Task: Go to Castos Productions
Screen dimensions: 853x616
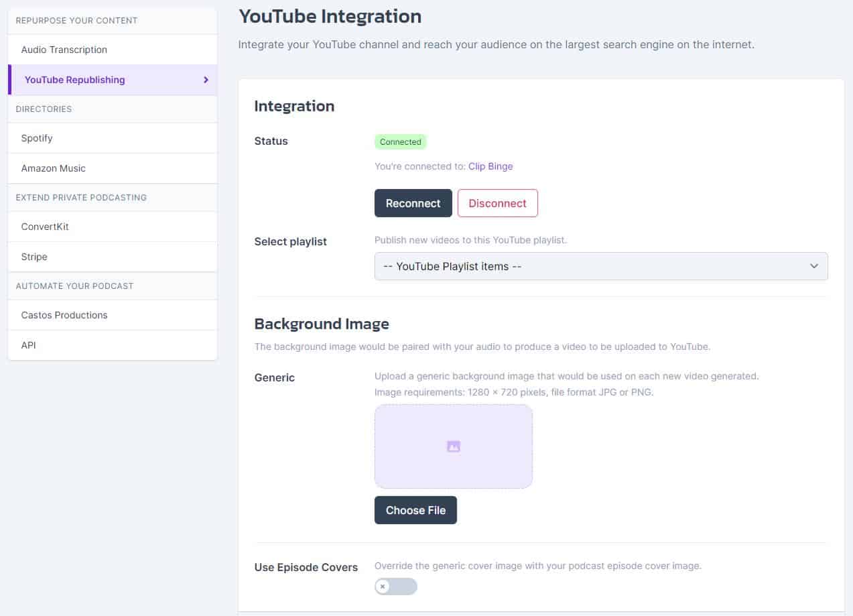Action: (x=113, y=315)
